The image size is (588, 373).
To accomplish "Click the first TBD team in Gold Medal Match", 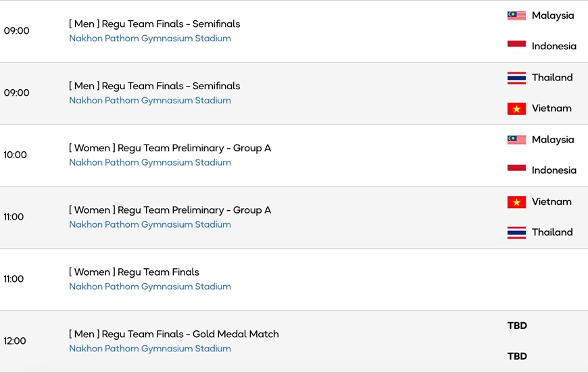I will 517,326.
